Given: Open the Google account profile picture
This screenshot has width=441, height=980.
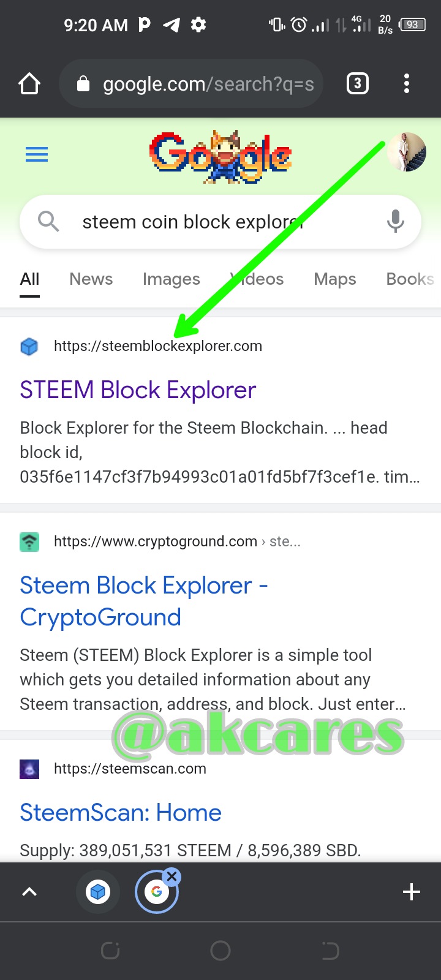Looking at the screenshot, I should (407, 152).
